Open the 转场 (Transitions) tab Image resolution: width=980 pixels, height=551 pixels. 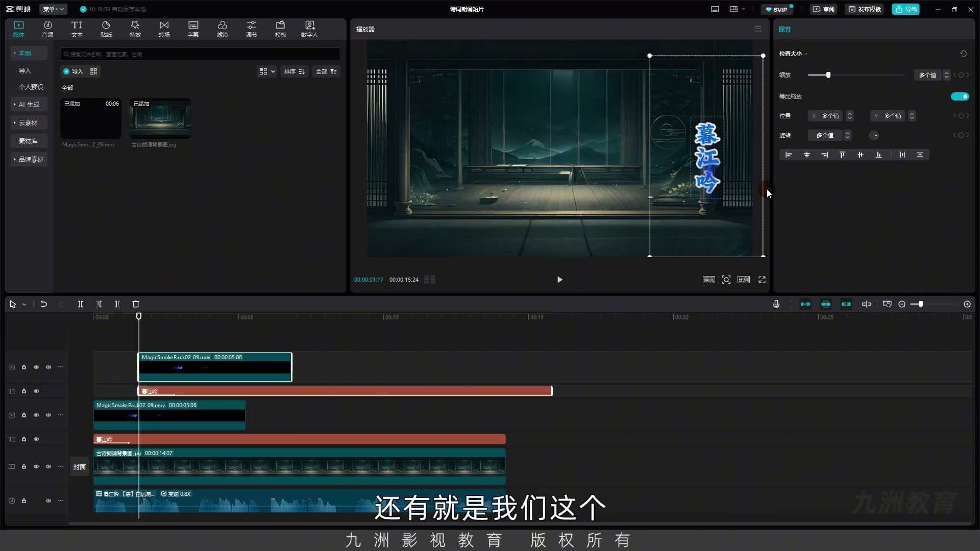(164, 29)
